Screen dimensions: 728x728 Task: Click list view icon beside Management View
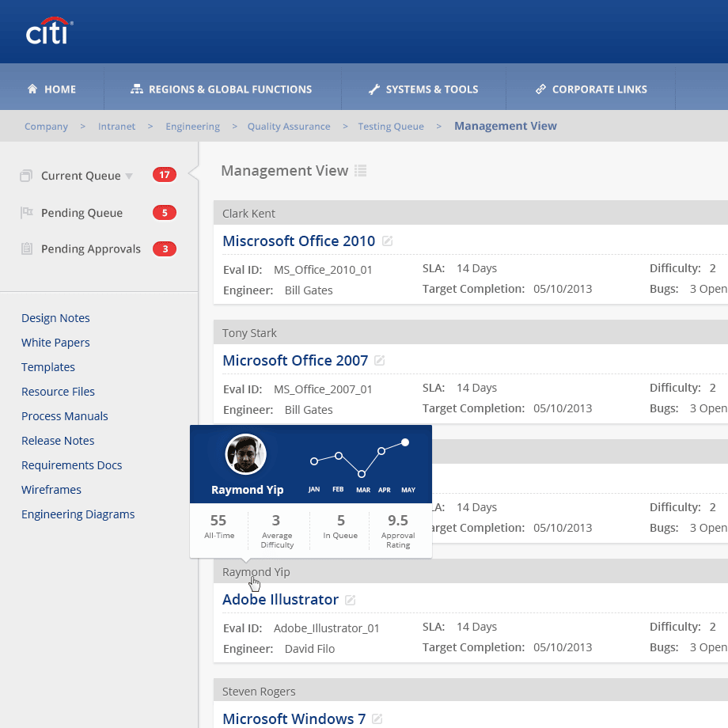(360, 170)
